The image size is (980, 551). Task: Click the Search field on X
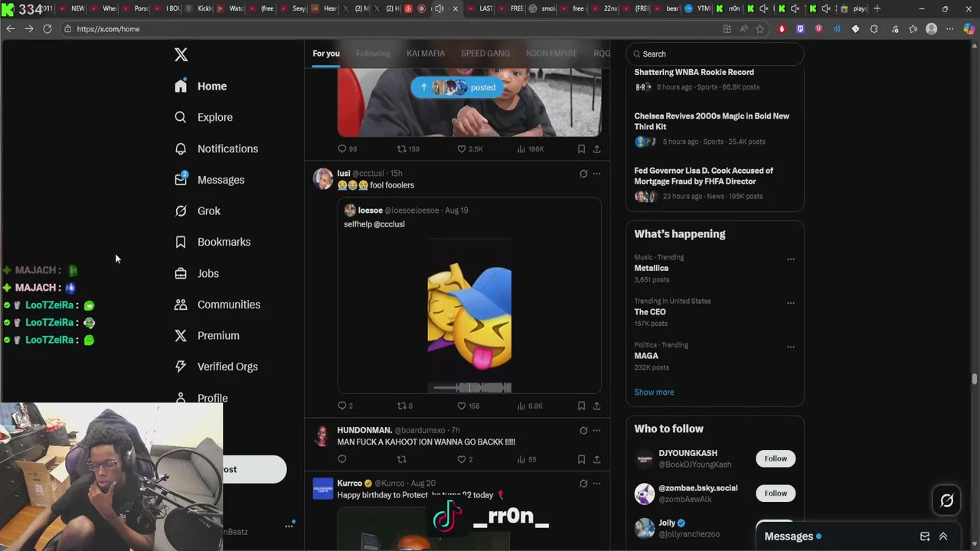[x=714, y=54]
